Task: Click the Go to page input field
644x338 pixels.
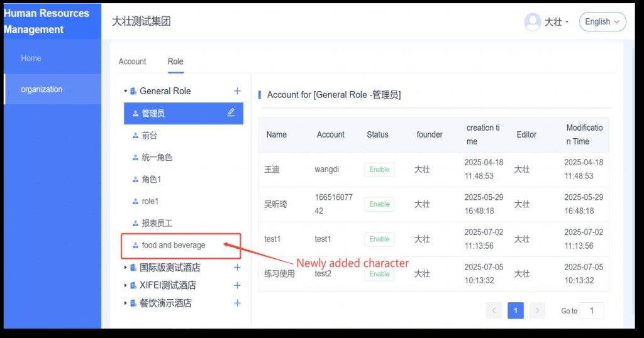Action: (592, 310)
